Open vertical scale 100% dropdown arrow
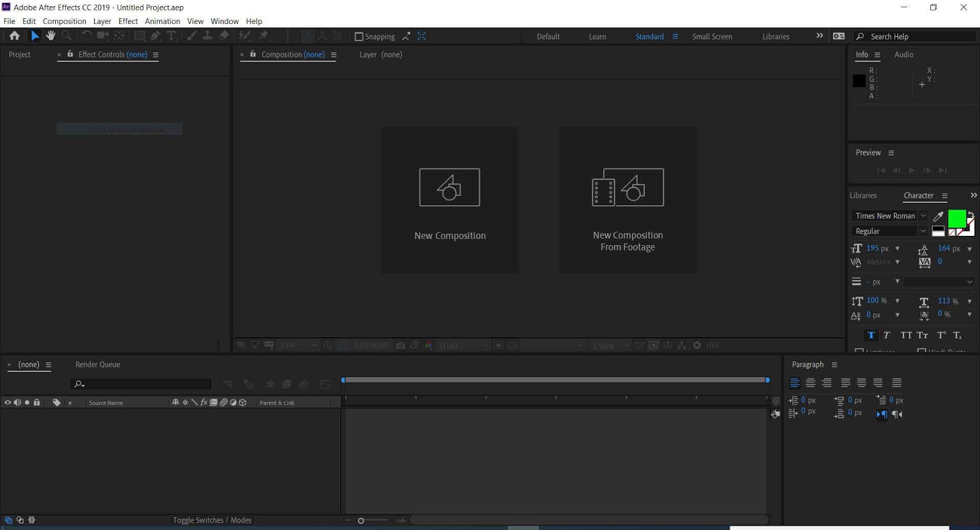Screen dimensions: 980x530 click(897, 301)
